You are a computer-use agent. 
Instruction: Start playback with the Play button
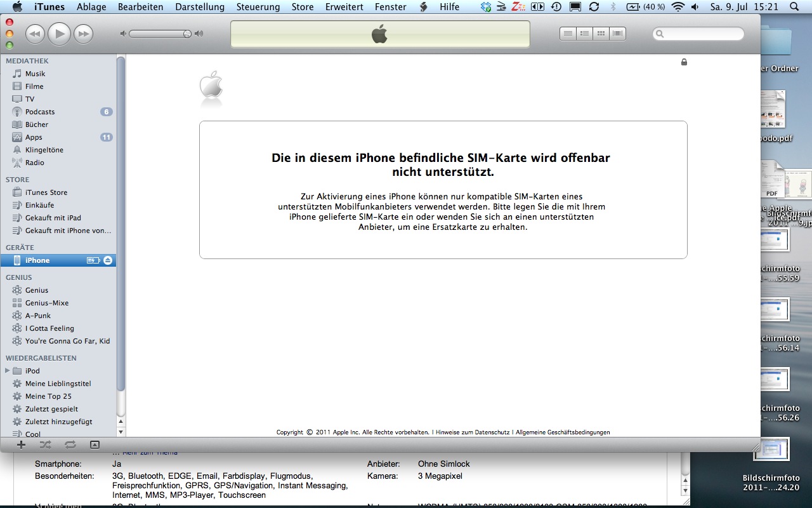click(59, 34)
